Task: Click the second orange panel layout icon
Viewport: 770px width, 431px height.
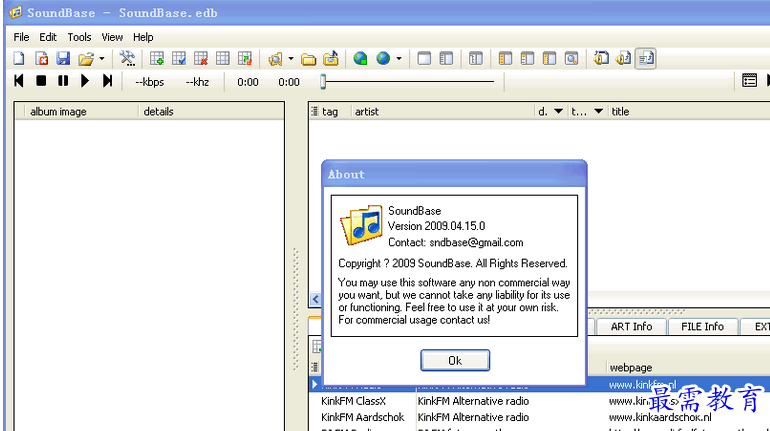Action: click(x=527, y=59)
